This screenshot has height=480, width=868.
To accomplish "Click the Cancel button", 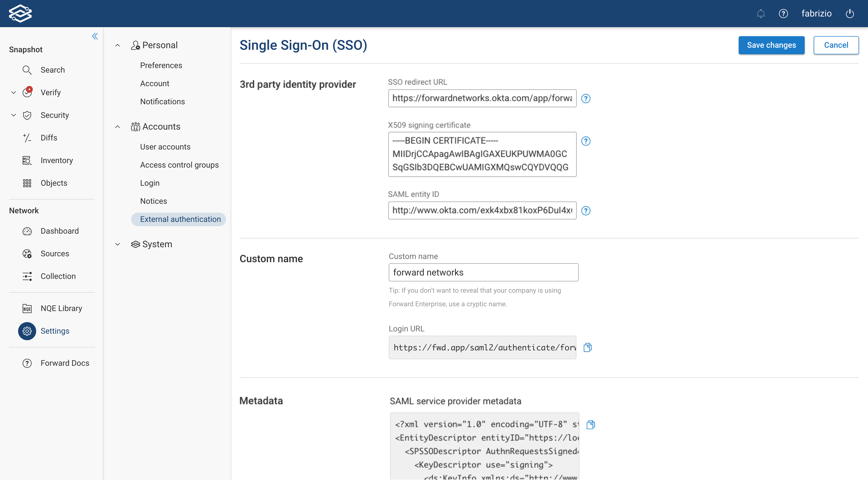I will pyautogui.click(x=836, y=45).
